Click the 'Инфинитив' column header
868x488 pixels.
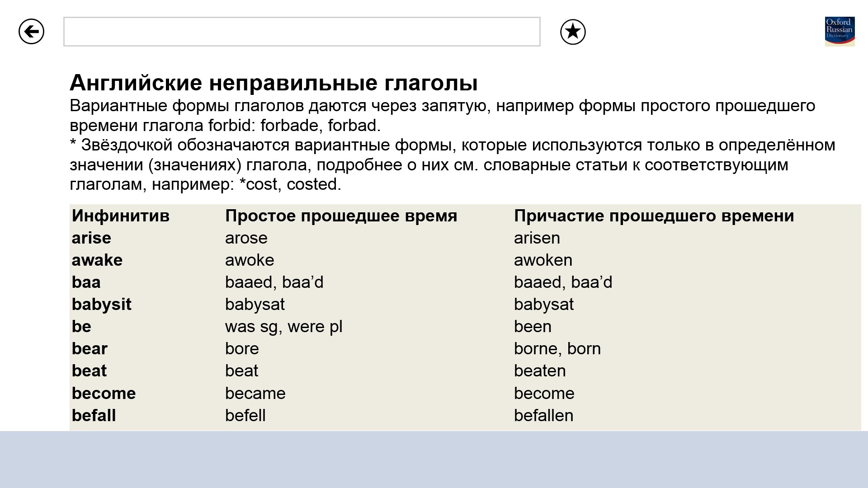click(120, 216)
